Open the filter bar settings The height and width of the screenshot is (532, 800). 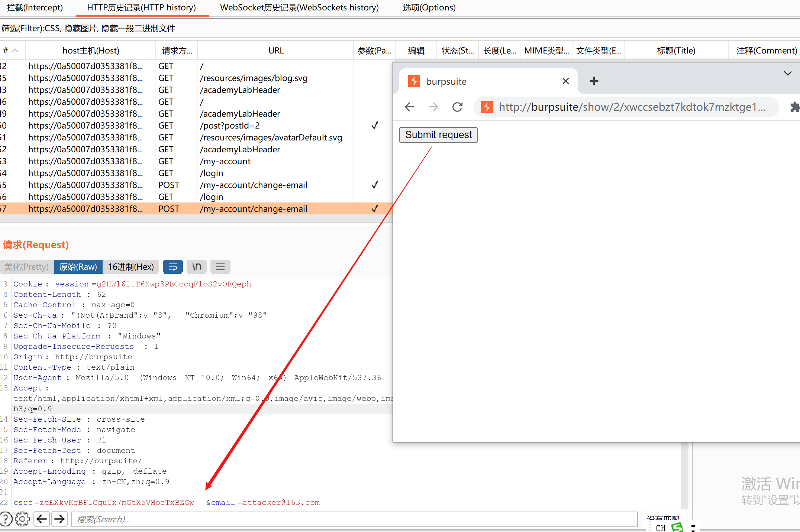88,29
